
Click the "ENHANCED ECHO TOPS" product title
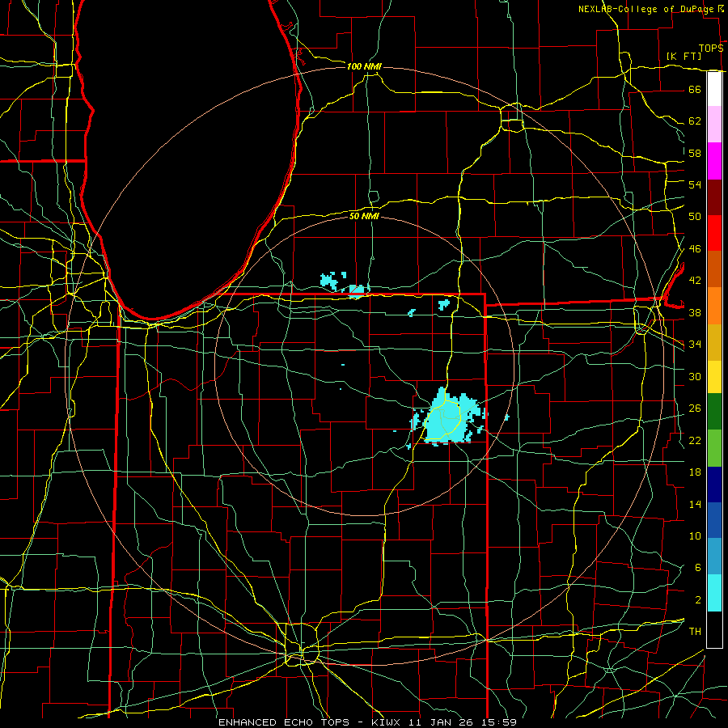(284, 722)
